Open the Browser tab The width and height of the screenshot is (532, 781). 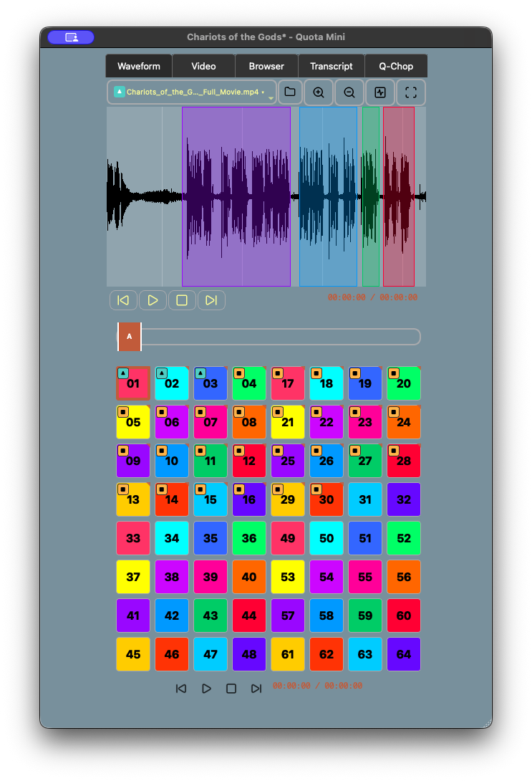pos(266,66)
